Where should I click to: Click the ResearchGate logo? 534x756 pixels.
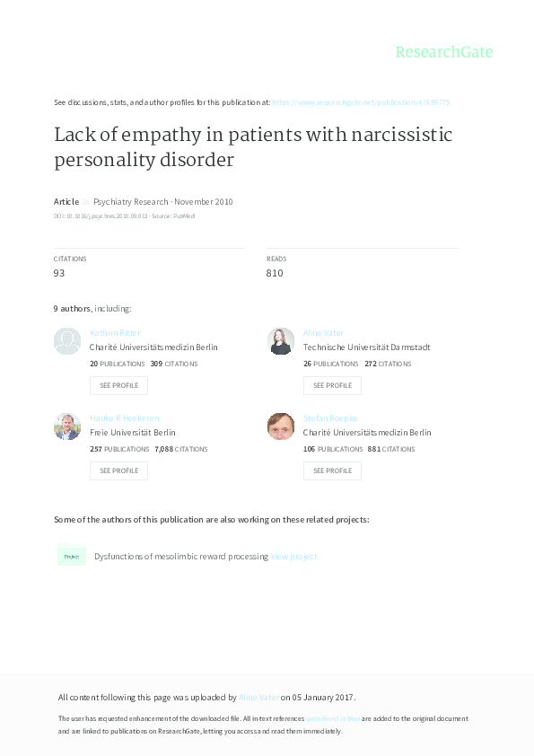[445, 53]
